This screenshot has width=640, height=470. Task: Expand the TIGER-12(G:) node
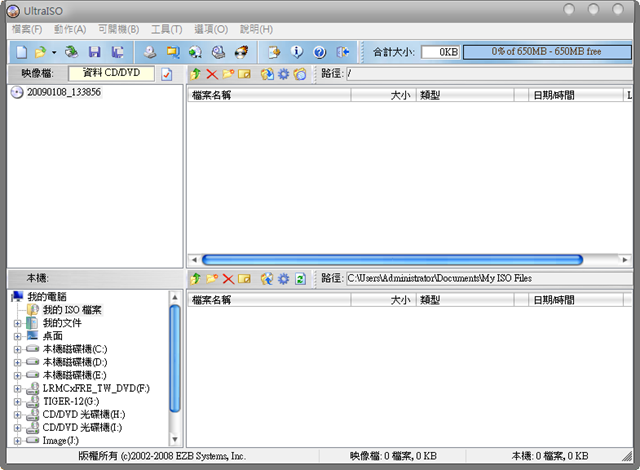17,402
